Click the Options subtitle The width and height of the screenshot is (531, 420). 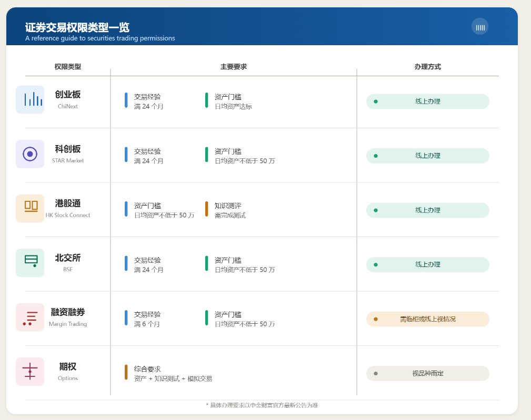(x=68, y=378)
